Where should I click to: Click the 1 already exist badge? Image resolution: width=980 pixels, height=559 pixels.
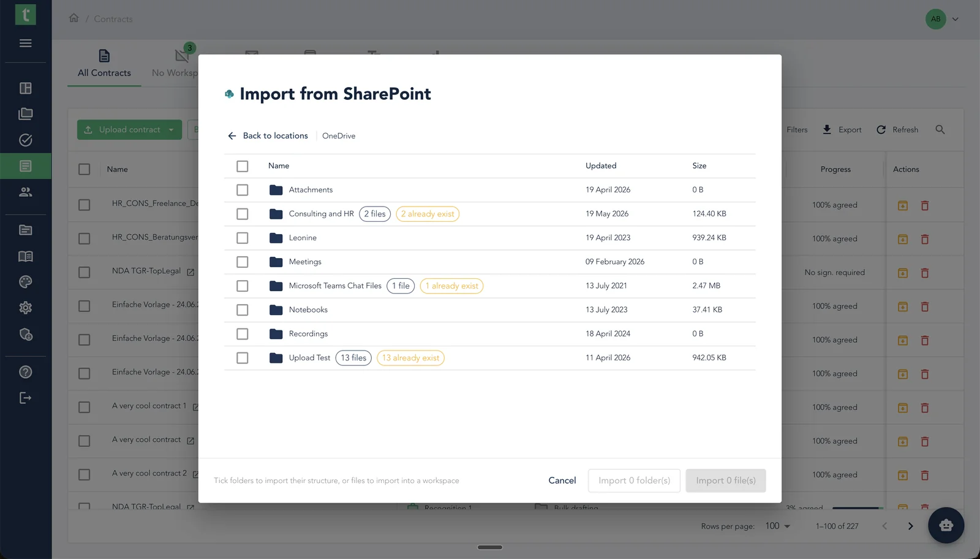[x=451, y=286]
